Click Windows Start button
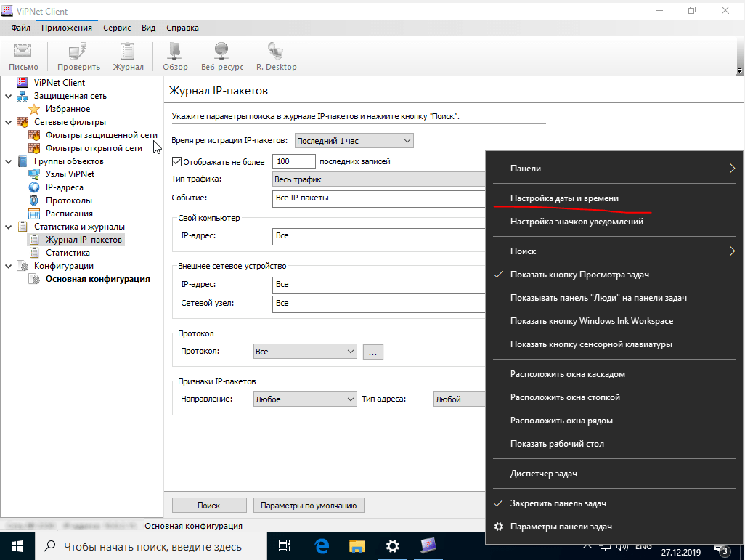 [17, 546]
